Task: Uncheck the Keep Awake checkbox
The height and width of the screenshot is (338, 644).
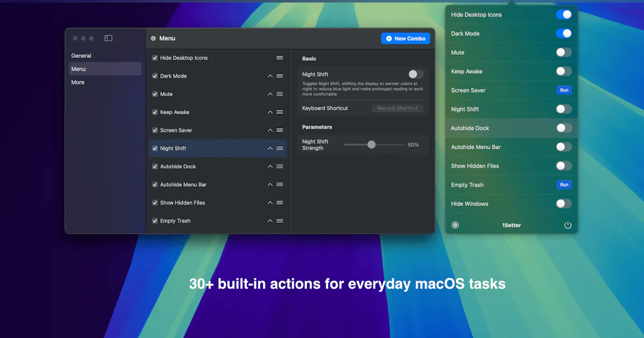Action: 155,112
